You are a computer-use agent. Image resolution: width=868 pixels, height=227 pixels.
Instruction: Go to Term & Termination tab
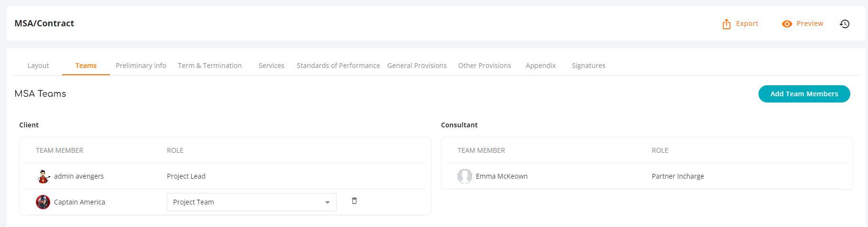tap(210, 66)
